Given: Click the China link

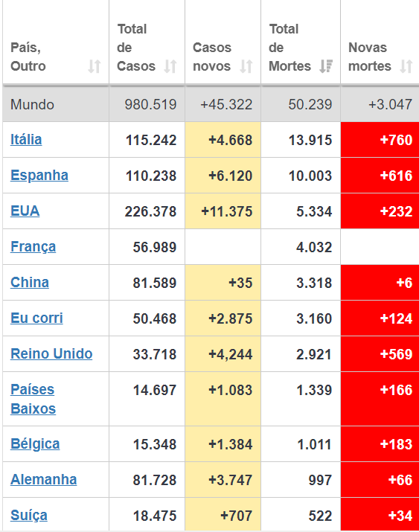Looking at the screenshot, I should pyautogui.click(x=30, y=283).
